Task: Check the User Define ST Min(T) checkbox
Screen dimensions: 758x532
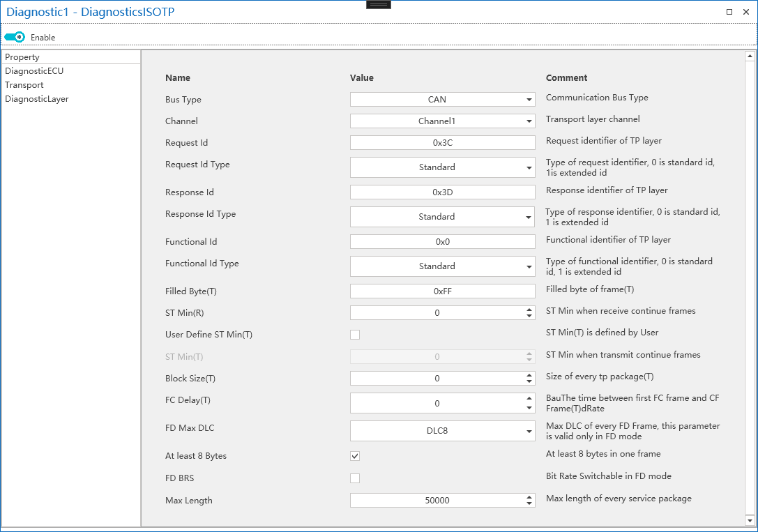Action: (355, 335)
